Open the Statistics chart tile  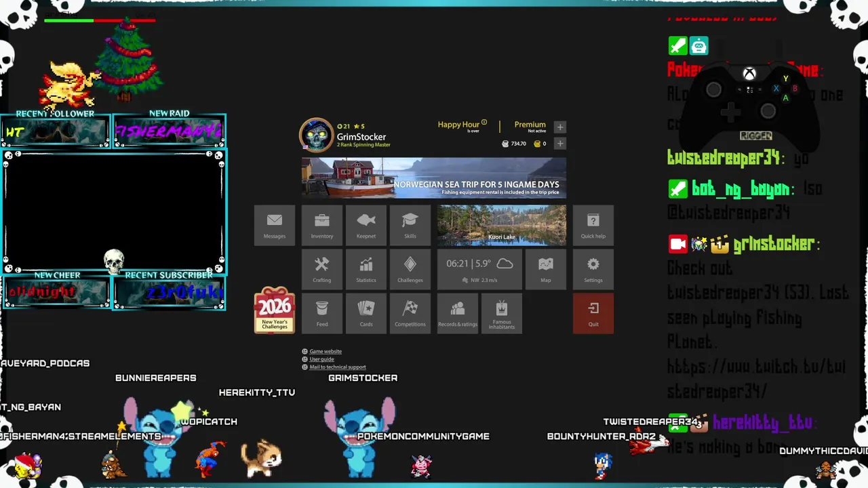click(x=366, y=269)
